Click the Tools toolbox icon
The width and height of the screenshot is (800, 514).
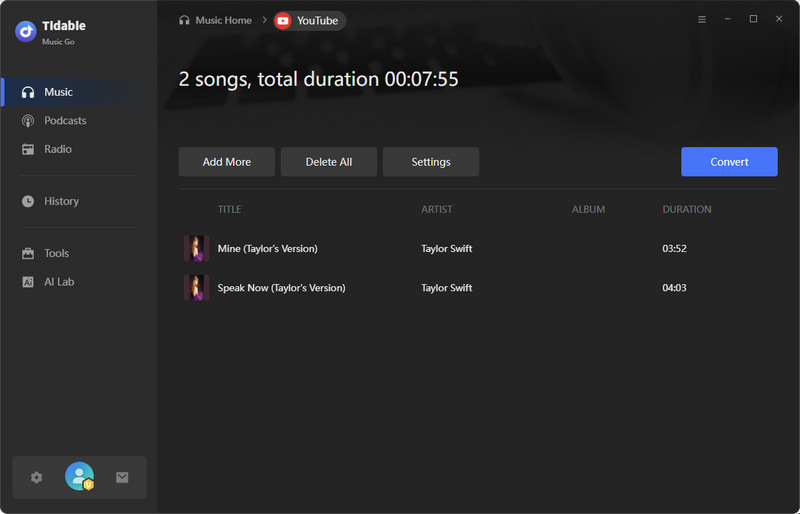tap(28, 254)
